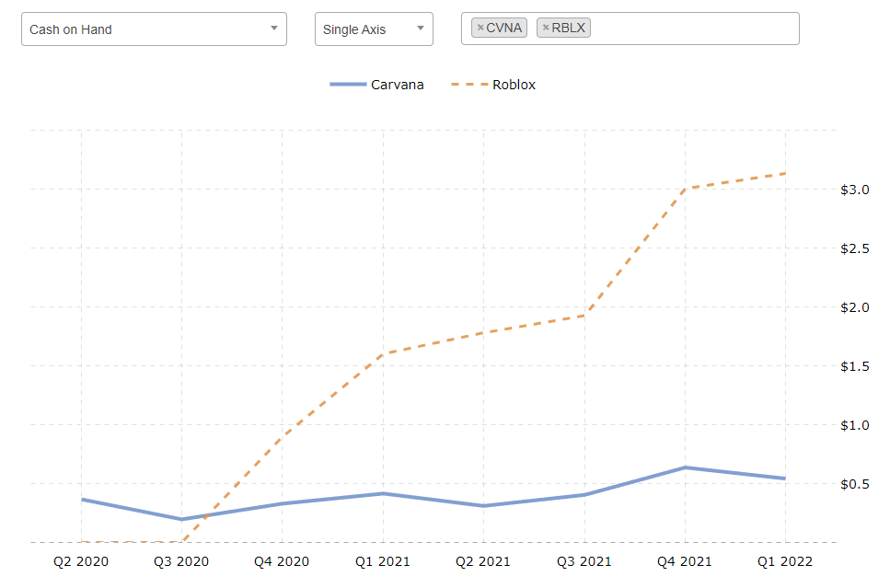Image resolution: width=890 pixels, height=588 pixels.
Task: Open the Cash on Hand metric dropdown
Action: (x=154, y=29)
